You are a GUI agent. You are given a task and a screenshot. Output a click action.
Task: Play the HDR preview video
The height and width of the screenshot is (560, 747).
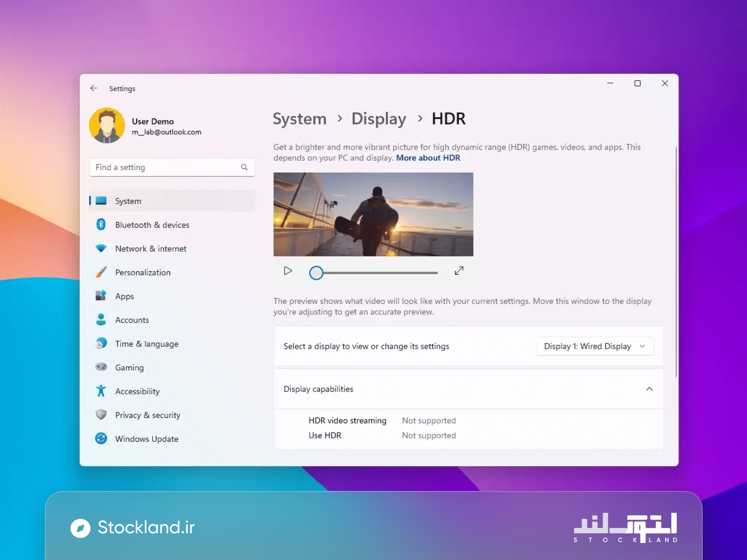pos(288,271)
